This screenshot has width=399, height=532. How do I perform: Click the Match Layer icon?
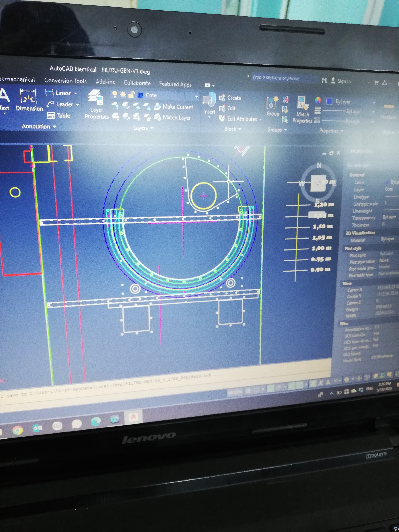point(157,117)
